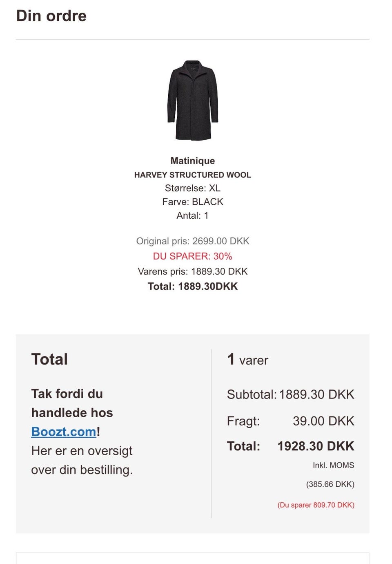
Task: Click the red DU SPARER: 30% label
Action: coord(193,256)
